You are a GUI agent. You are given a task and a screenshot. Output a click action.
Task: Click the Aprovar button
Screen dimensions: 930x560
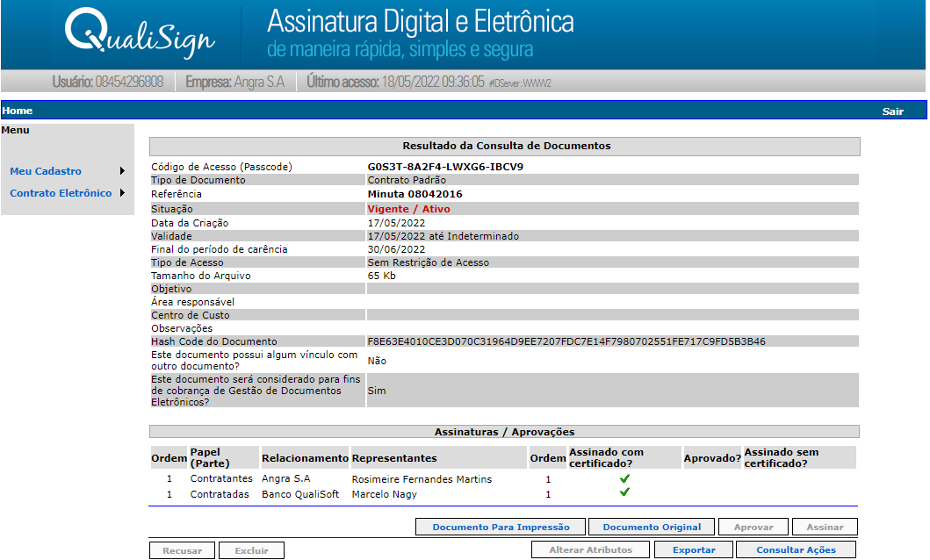coord(753,527)
